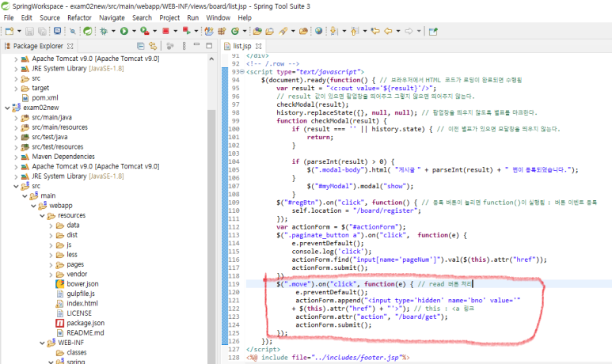Collapse the WEB-INF folder
This screenshot has height=364, width=612.
(x=42, y=343)
